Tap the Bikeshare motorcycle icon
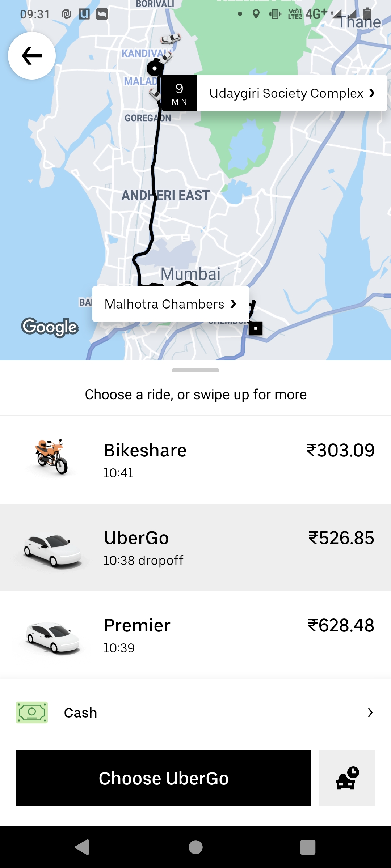The image size is (391, 868). pyautogui.click(x=52, y=457)
